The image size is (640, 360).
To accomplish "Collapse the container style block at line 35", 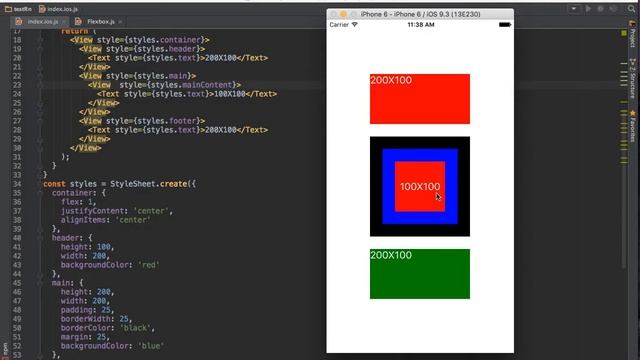I will tap(40, 193).
